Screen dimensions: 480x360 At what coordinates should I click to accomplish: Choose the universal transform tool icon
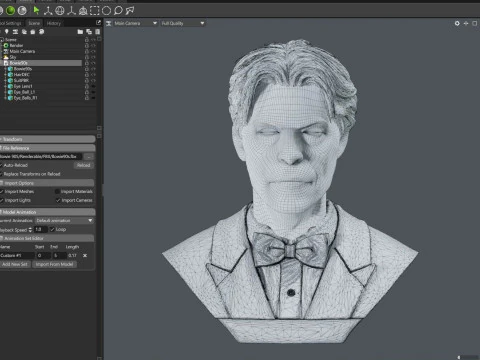click(x=83, y=11)
